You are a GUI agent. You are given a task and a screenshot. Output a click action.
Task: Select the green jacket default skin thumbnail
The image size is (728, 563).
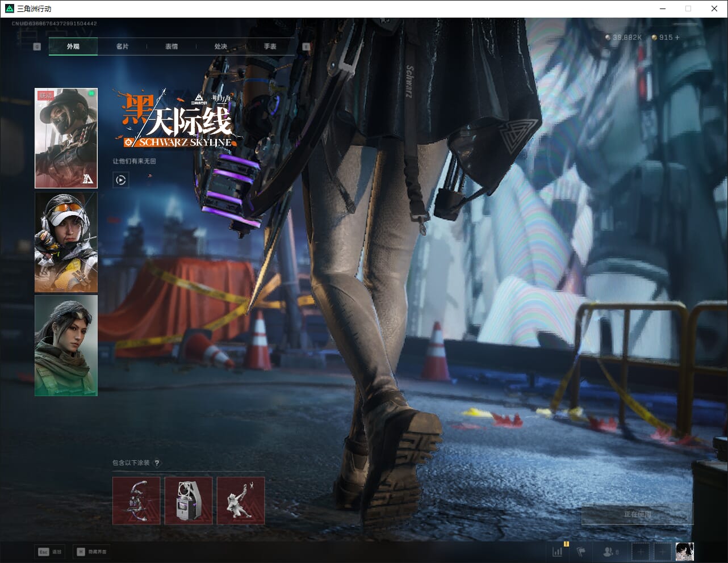coord(66,345)
